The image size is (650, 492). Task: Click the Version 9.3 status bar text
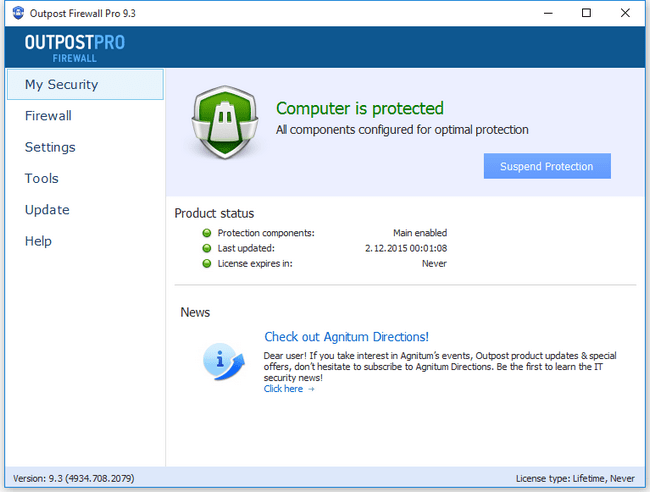(73, 478)
